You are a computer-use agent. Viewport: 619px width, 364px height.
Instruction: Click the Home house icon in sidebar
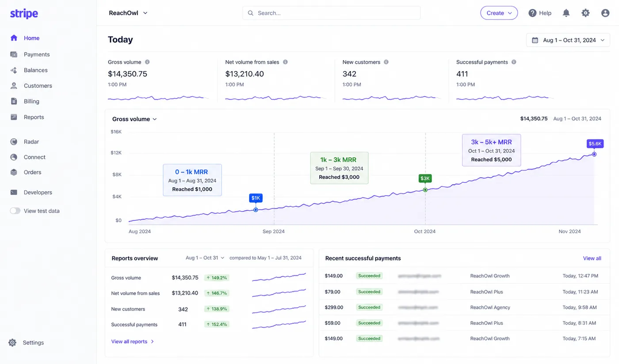click(x=14, y=38)
